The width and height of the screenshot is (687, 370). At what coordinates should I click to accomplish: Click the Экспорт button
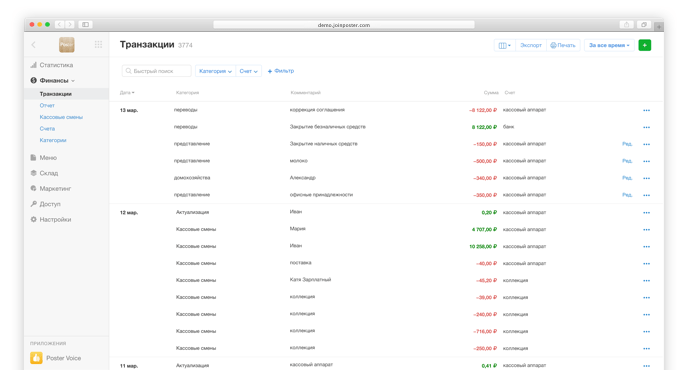pyautogui.click(x=531, y=45)
